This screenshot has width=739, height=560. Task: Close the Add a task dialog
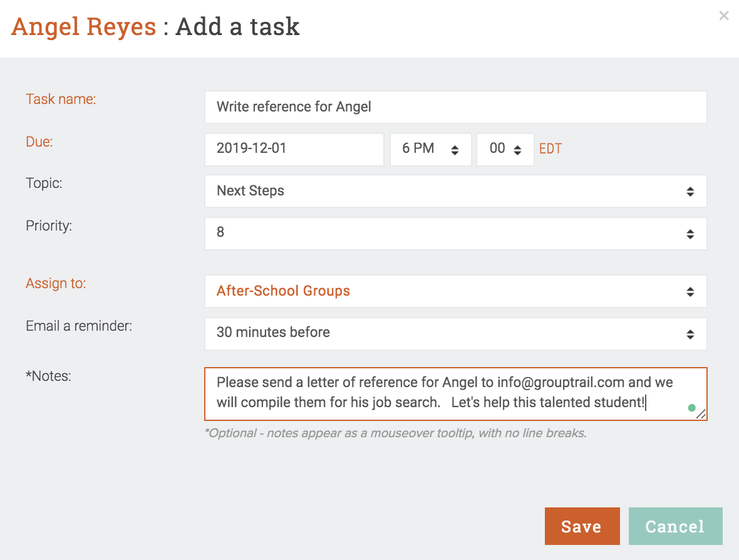point(724,16)
